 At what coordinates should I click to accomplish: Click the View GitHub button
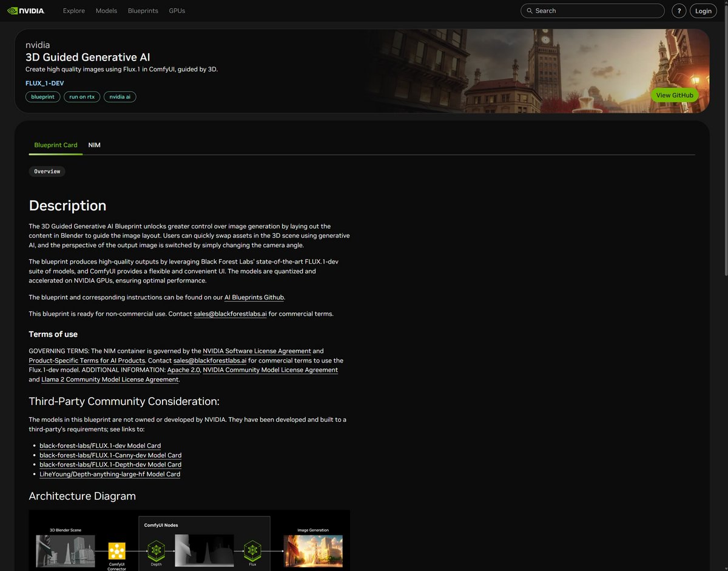click(x=675, y=95)
